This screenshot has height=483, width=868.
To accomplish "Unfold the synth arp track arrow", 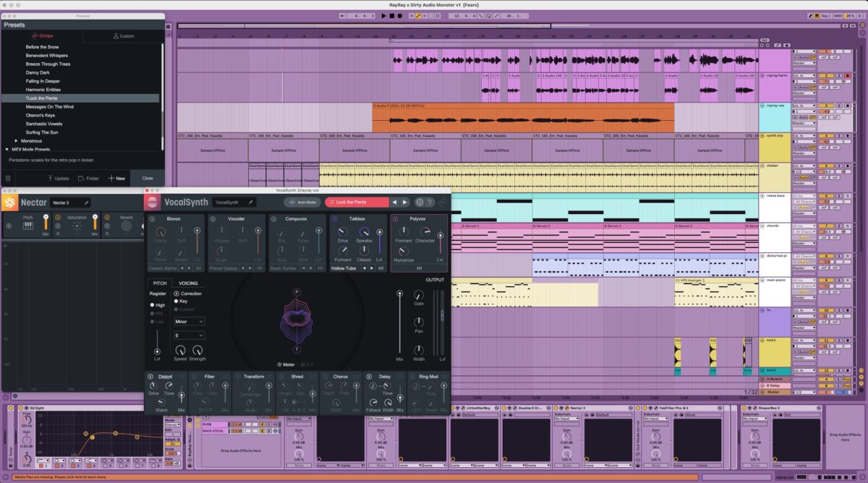I will click(x=762, y=136).
